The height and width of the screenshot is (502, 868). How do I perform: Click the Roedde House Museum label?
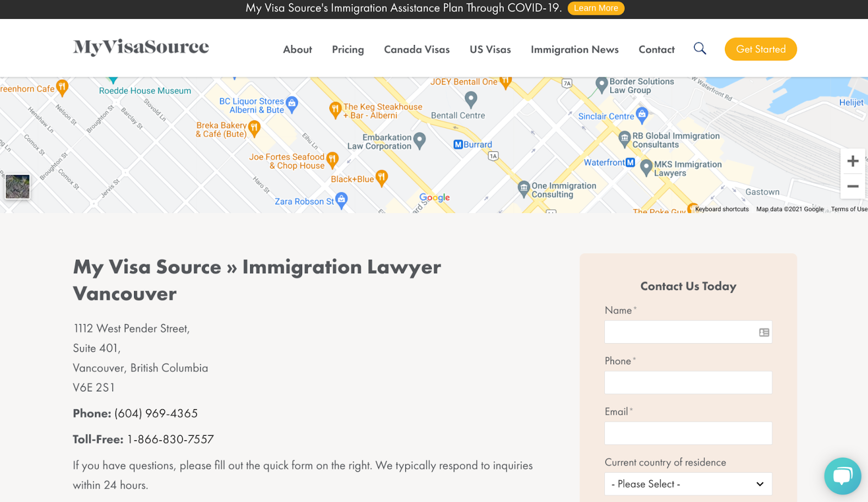tap(145, 91)
